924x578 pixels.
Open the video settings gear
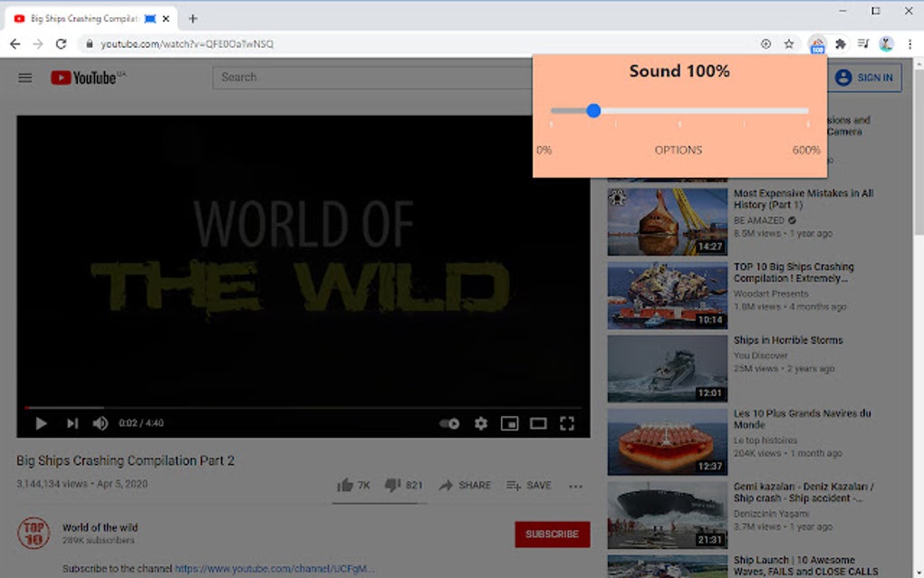[x=481, y=423]
